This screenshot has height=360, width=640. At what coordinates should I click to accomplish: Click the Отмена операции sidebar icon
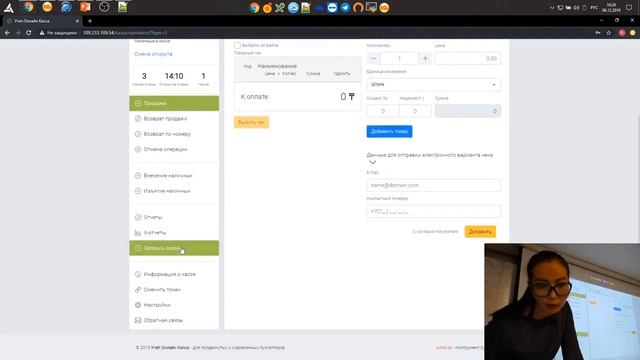pos(138,149)
